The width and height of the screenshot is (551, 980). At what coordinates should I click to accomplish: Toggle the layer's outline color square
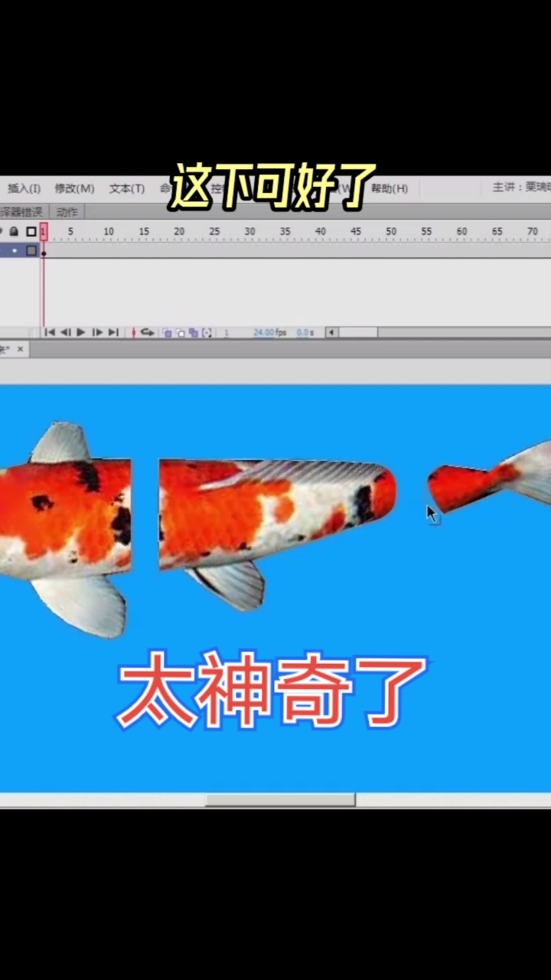pyautogui.click(x=31, y=250)
